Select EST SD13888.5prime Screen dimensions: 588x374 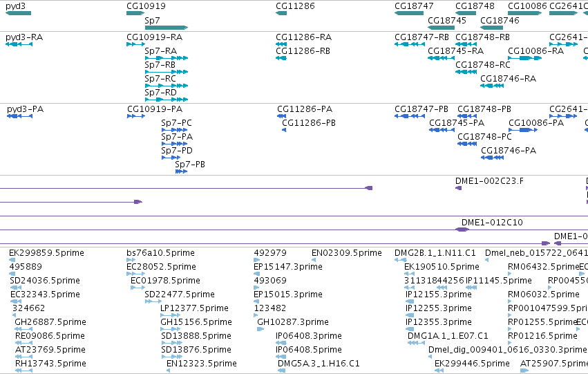point(172,343)
